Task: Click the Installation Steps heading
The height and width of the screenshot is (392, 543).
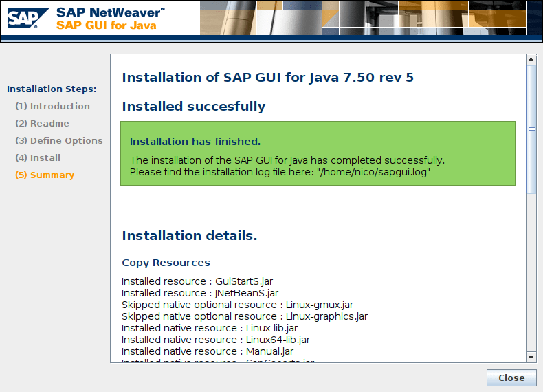Action: 52,89
